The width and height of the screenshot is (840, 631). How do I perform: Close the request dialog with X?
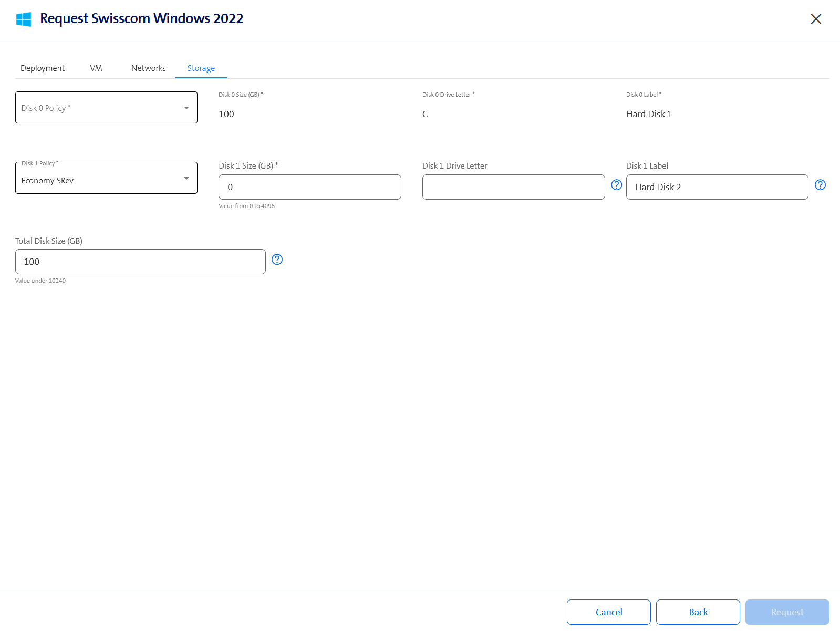(x=816, y=19)
